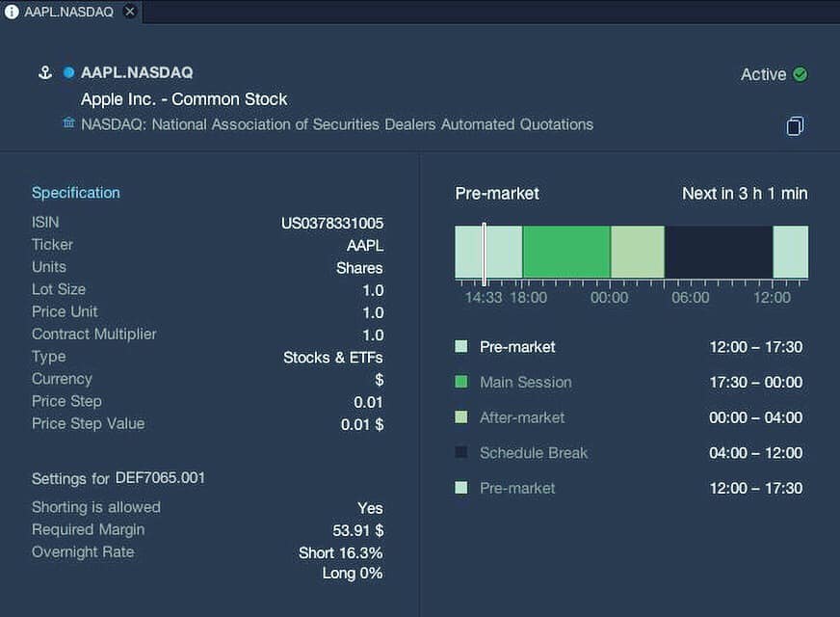Click Overnight Rate Long 0%
The width and height of the screenshot is (840, 617).
coord(353,573)
